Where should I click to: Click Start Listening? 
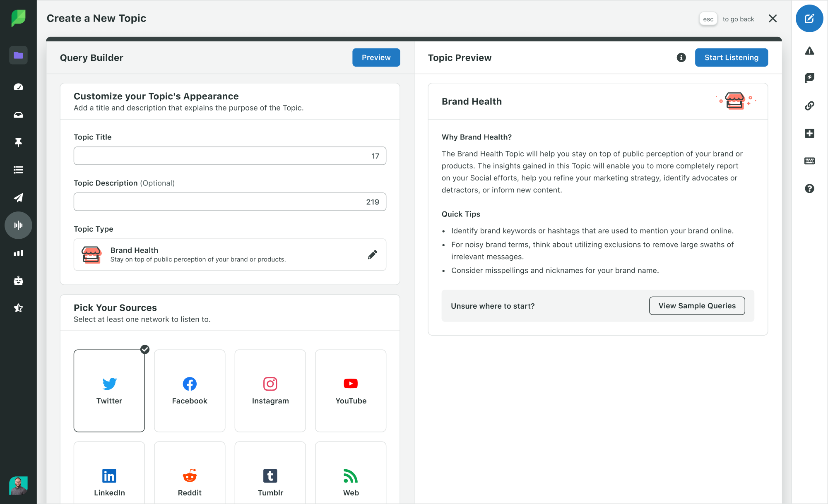731,57
